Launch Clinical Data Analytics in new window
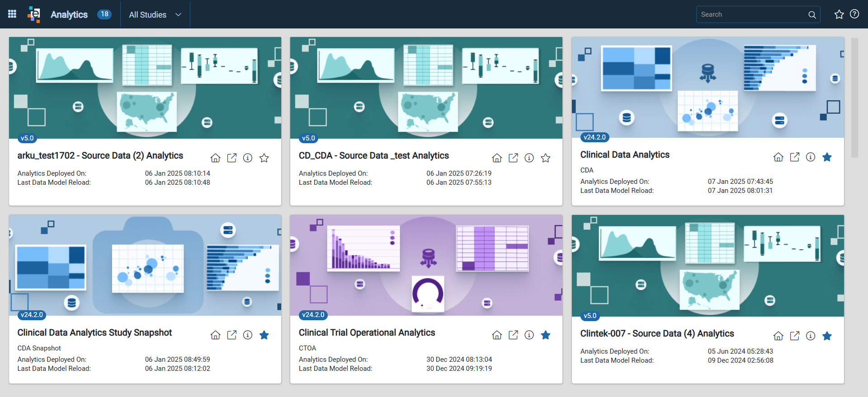This screenshot has width=868, height=397. (x=795, y=157)
